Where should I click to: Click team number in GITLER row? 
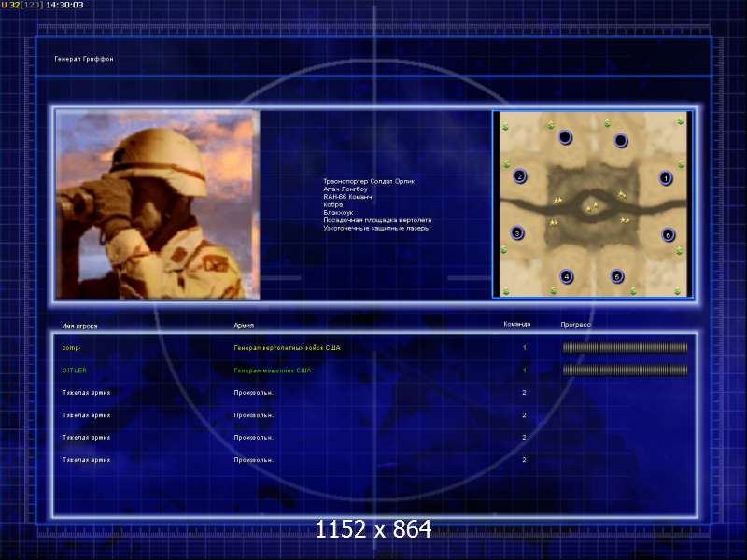coord(525,371)
